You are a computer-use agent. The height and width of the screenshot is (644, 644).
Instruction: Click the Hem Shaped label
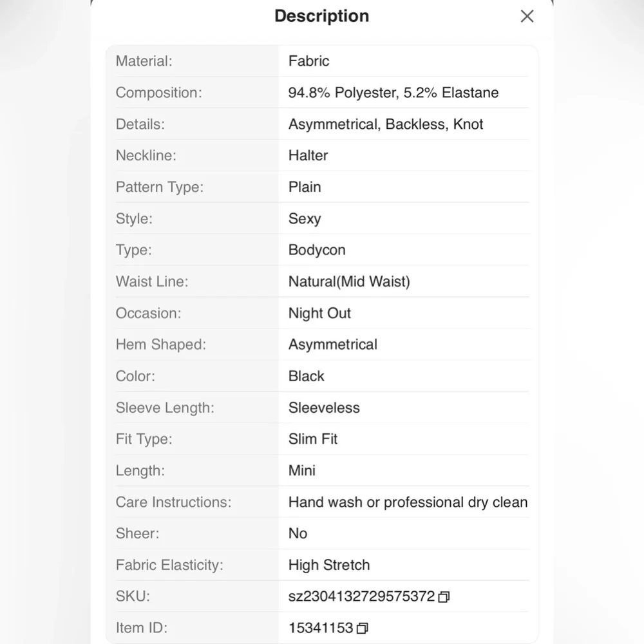click(x=160, y=345)
